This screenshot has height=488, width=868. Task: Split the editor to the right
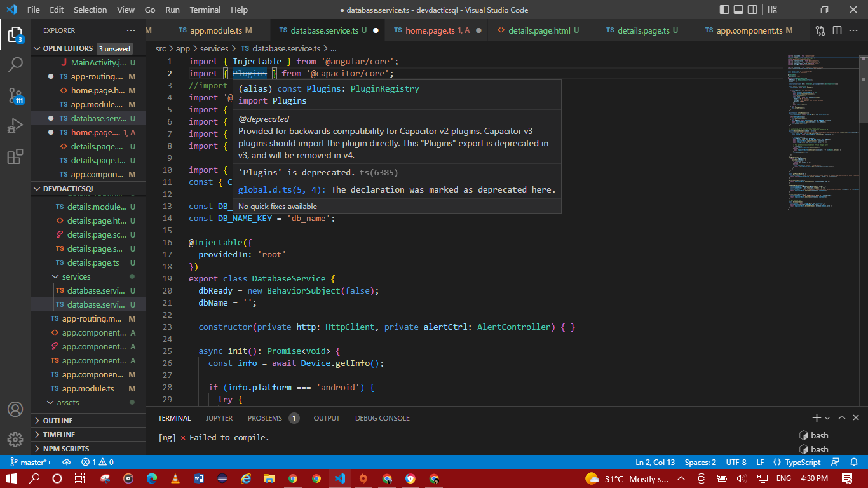tap(837, 30)
